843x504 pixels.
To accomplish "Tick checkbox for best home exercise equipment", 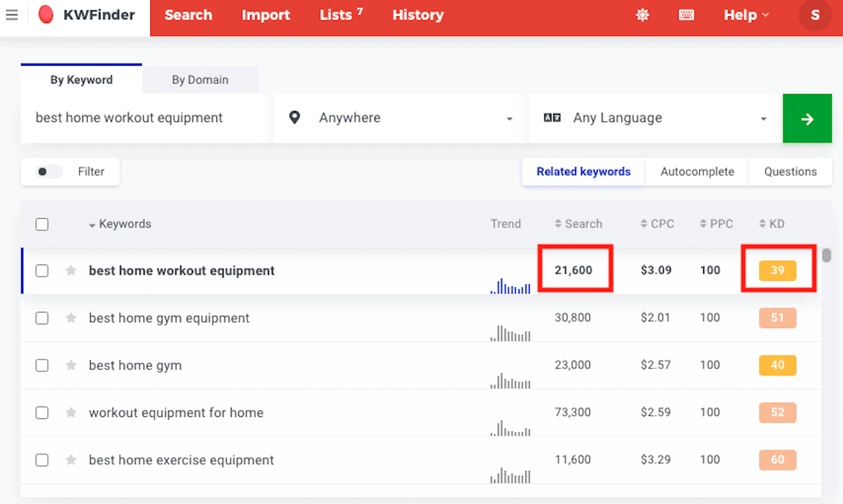I will 42,460.
